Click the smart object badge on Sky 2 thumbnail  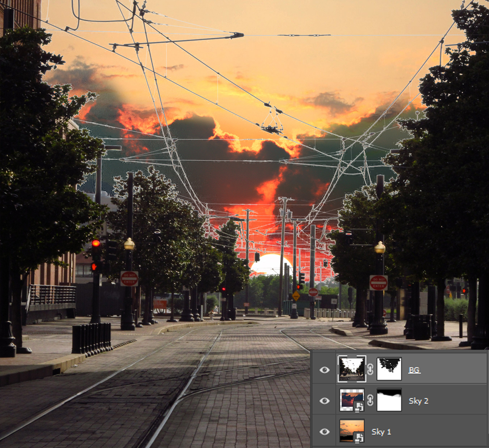pyautogui.click(x=359, y=406)
